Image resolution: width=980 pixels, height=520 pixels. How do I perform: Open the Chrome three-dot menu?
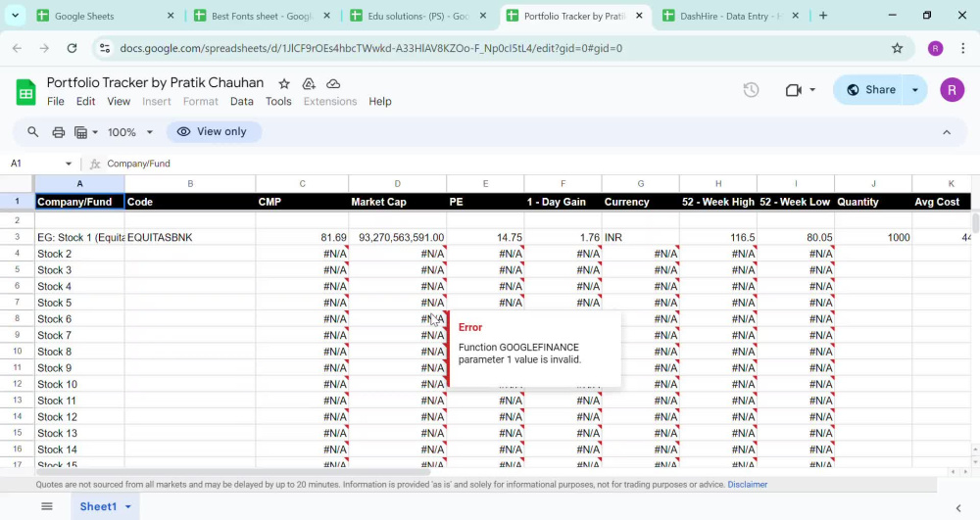(962, 48)
